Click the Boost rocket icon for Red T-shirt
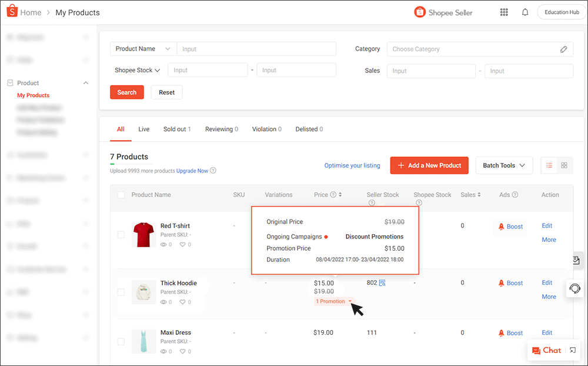The width and height of the screenshot is (588, 366). [x=502, y=227]
